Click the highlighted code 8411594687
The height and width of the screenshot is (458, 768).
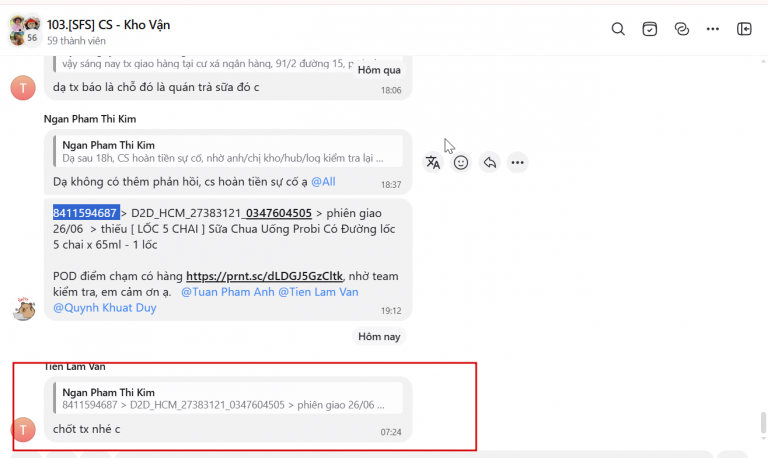click(x=86, y=213)
